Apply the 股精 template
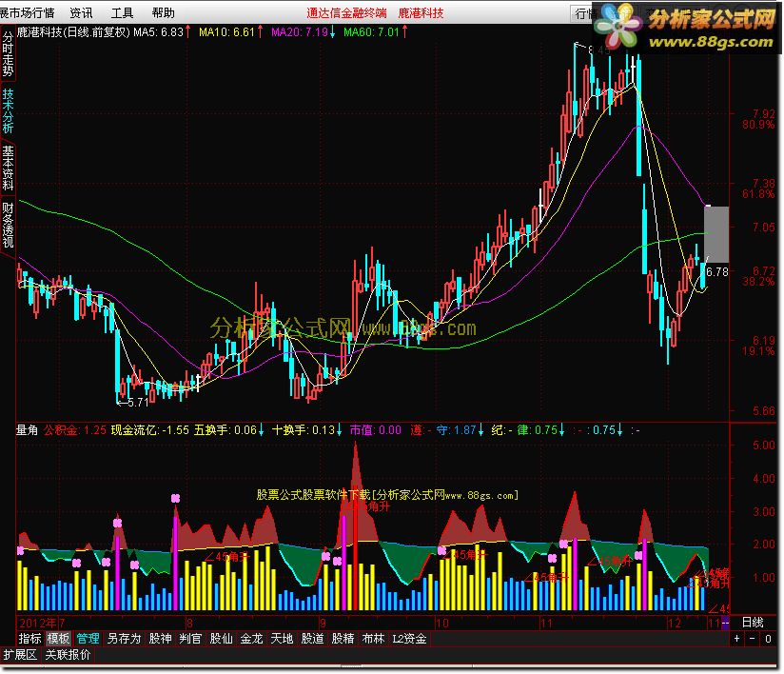784x674 pixels. [343, 639]
